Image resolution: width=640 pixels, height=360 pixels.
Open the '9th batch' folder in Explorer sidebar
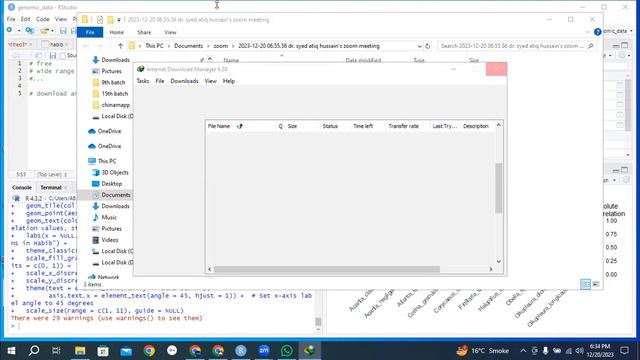coord(109,82)
